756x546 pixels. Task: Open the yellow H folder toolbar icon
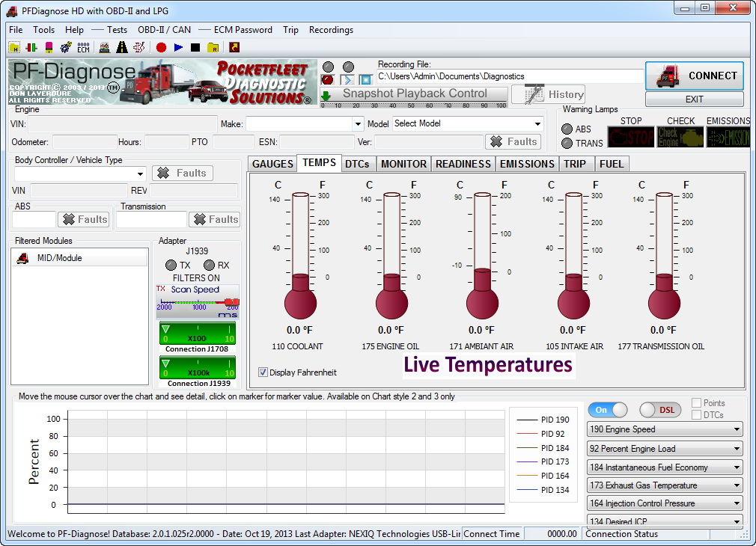coord(14,47)
